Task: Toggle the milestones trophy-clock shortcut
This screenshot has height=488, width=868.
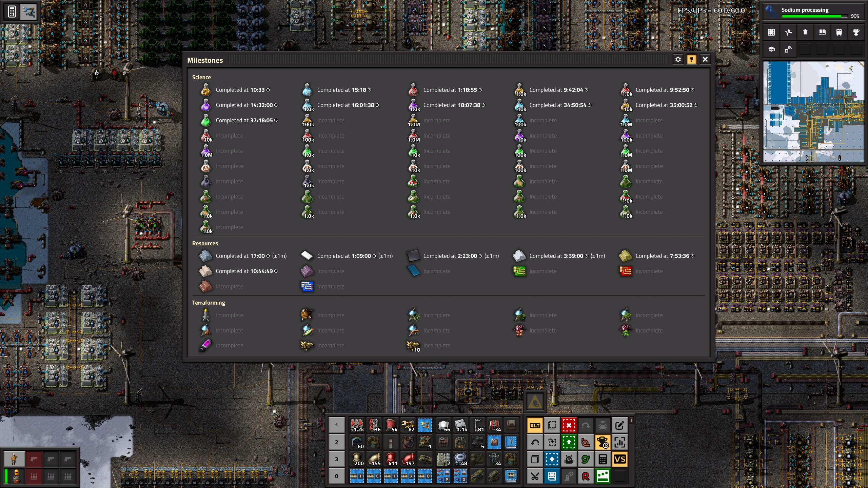Action: [603, 442]
